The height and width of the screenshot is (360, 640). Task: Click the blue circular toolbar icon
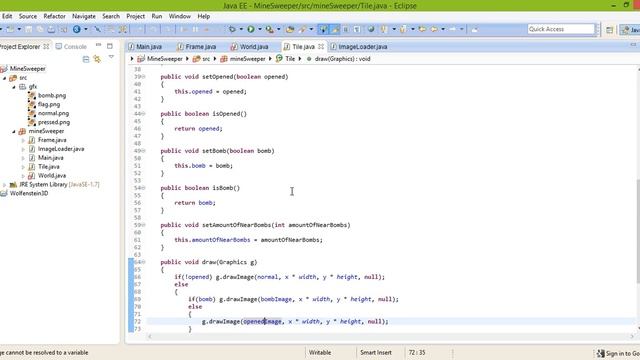[x=76, y=29]
